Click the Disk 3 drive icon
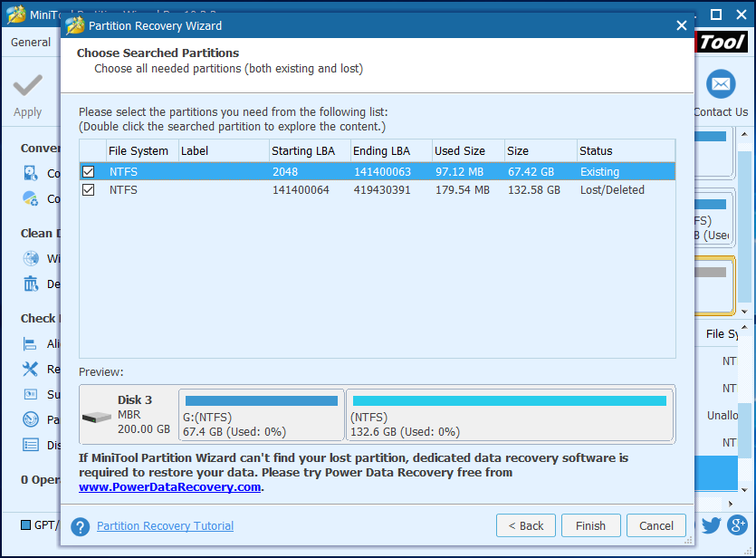Image resolution: width=756 pixels, height=558 pixels. coord(97,417)
